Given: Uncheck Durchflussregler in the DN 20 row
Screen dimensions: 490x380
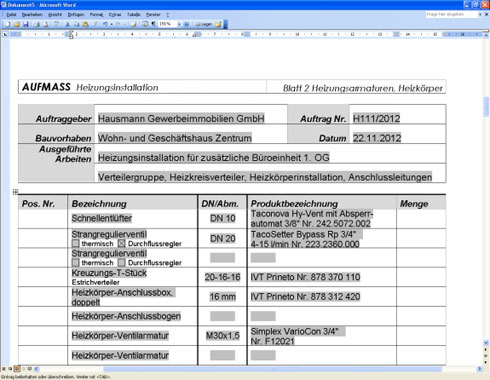Looking at the screenshot, I should pos(122,244).
